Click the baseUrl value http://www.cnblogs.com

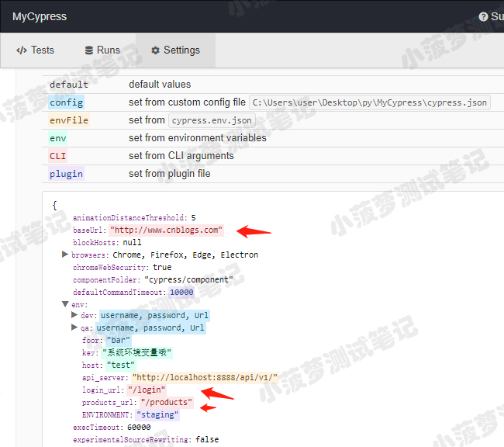click(x=166, y=230)
